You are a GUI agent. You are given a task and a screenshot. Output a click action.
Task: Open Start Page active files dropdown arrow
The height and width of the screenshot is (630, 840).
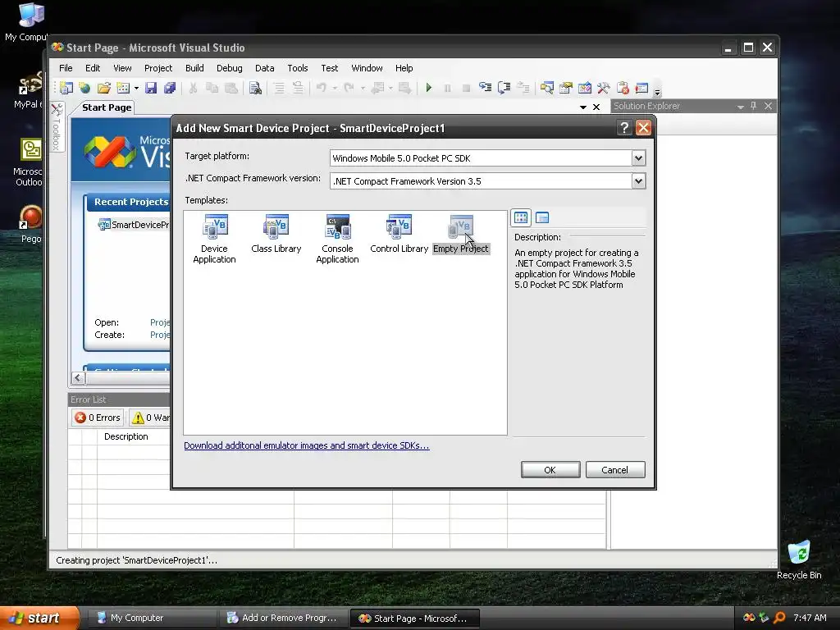(583, 107)
